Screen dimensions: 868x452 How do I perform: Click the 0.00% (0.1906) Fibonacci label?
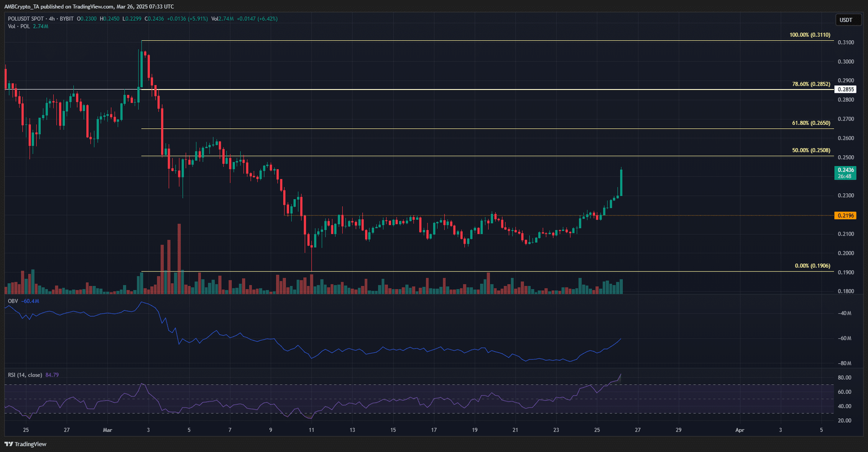[x=812, y=266]
